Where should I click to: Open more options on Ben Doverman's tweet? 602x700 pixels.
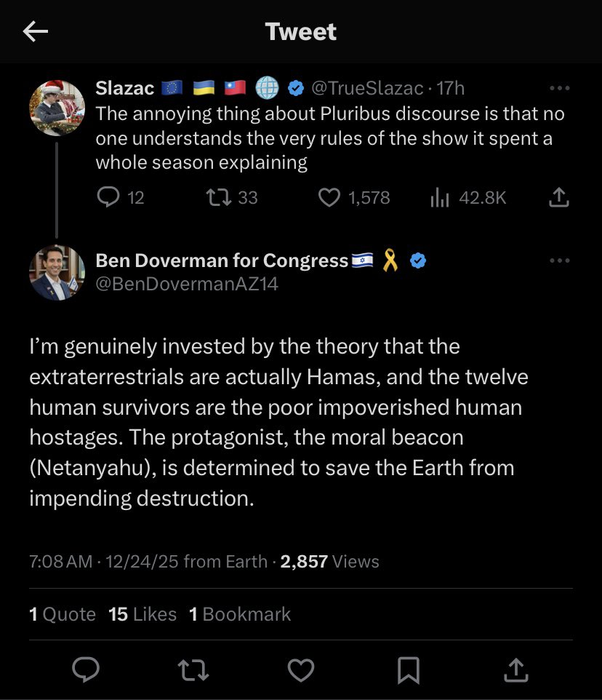tap(560, 260)
